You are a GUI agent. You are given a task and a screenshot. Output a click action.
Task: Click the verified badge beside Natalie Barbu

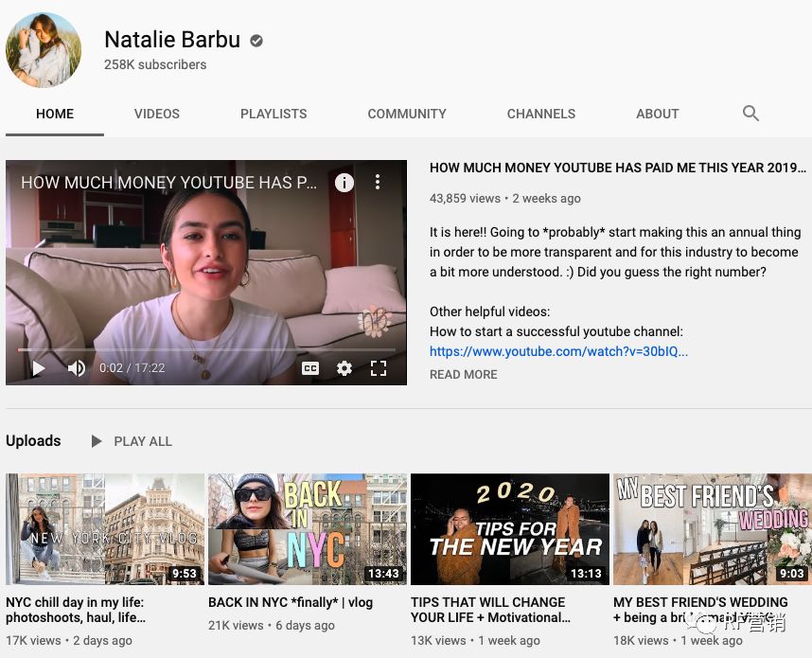[x=256, y=41]
